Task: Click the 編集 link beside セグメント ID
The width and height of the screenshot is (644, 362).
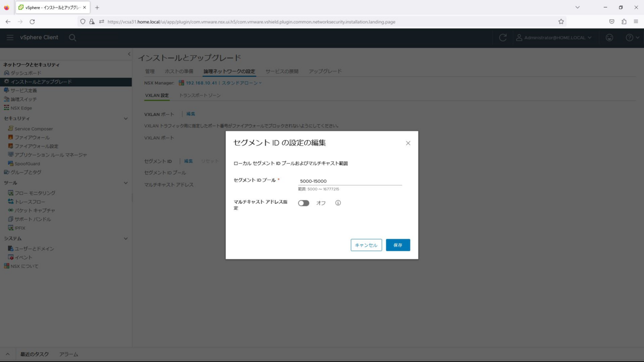Action: (x=188, y=161)
